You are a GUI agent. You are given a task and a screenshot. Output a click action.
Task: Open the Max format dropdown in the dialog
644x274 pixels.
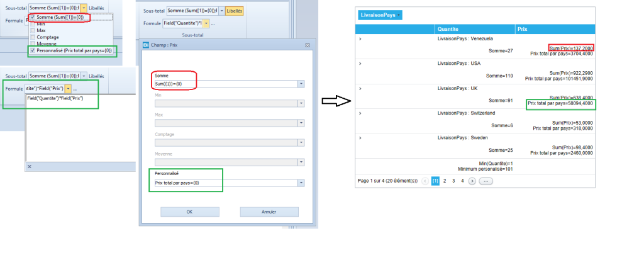pos(301,123)
